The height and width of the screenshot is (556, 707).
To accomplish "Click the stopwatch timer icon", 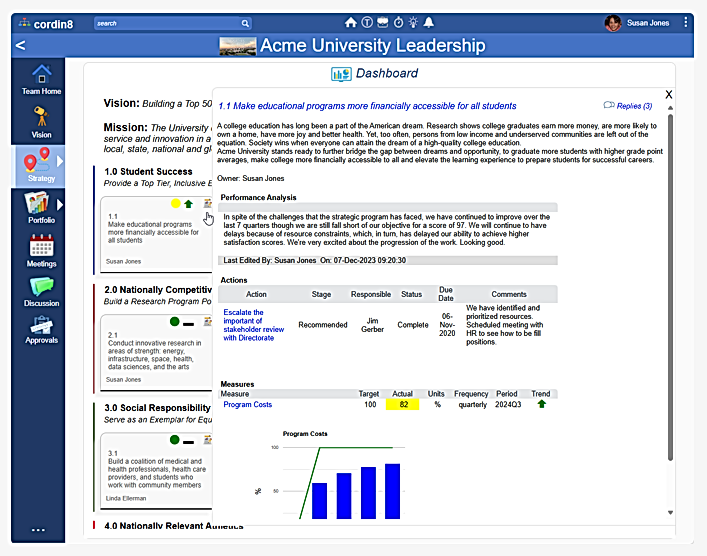I will click(398, 23).
